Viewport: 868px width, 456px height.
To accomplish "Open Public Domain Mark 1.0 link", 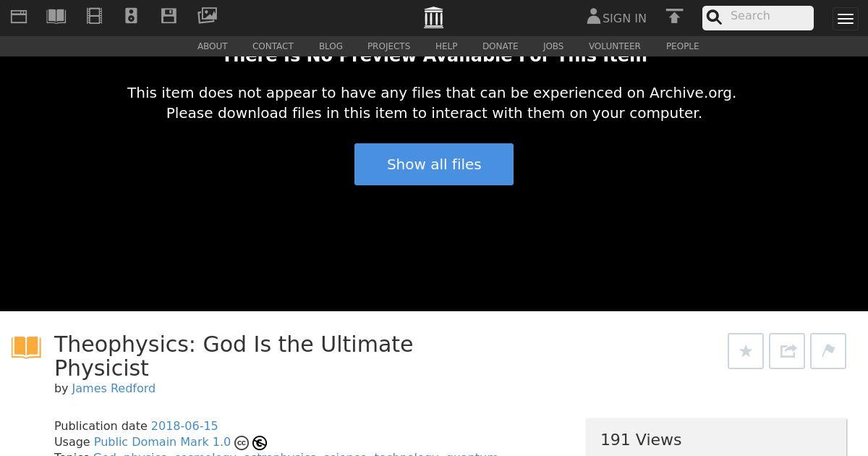I will click(162, 442).
